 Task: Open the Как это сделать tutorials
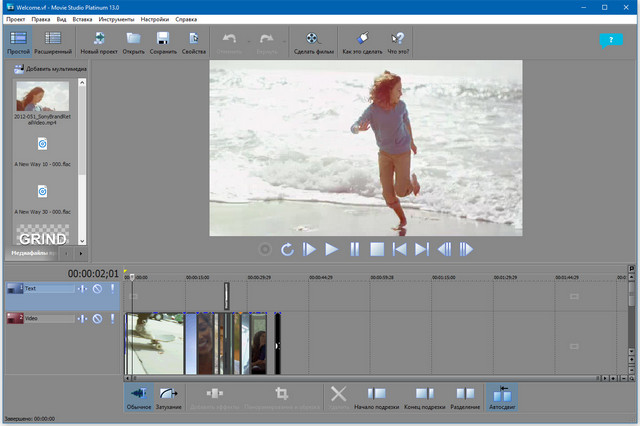click(x=362, y=42)
